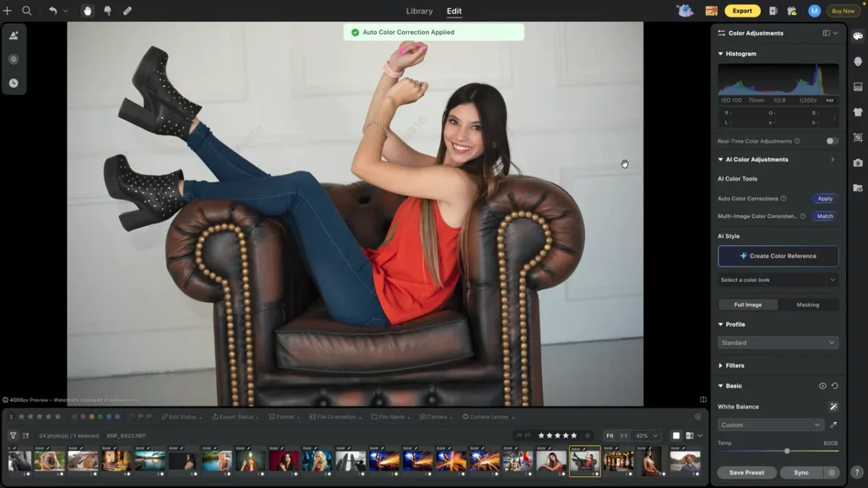The image size is (868, 488).
Task: Click the door icon right of Export
Action: 773,11
